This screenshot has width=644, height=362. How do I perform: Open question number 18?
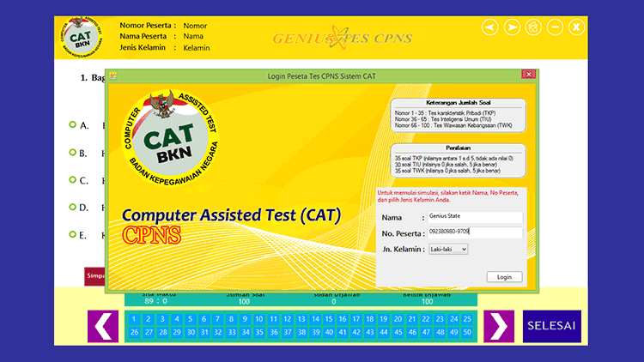pyautogui.click(x=370, y=319)
